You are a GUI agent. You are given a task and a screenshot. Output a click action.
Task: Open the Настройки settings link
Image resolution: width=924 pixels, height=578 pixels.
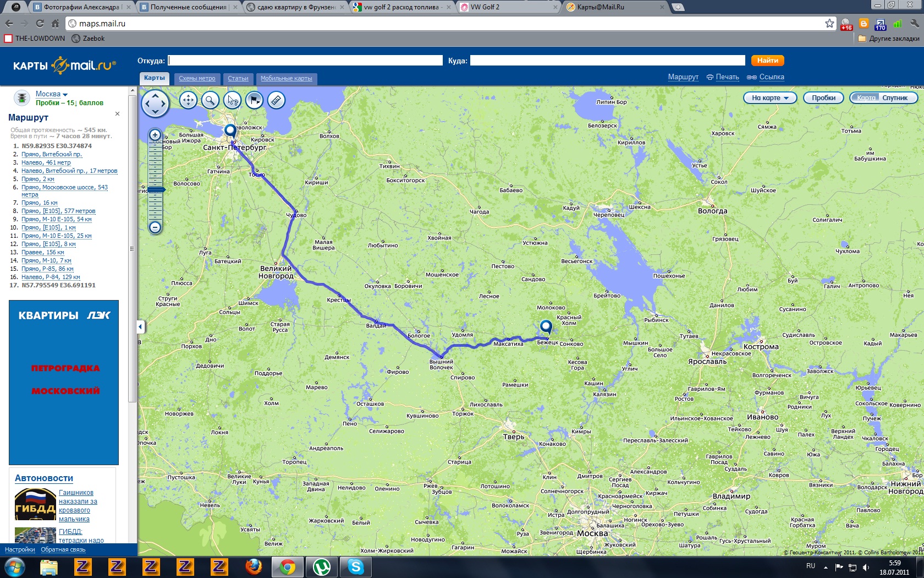20,549
